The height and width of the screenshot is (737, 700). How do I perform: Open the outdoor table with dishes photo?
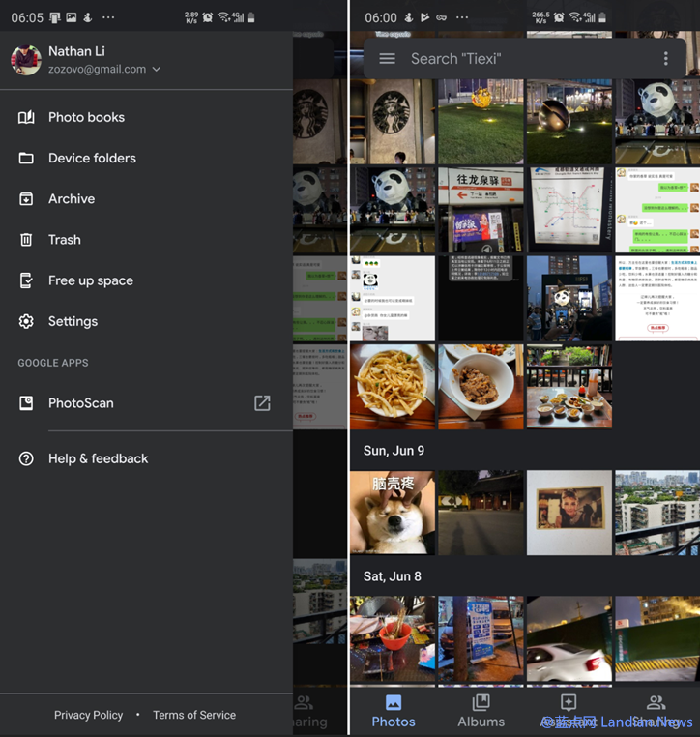[569, 387]
